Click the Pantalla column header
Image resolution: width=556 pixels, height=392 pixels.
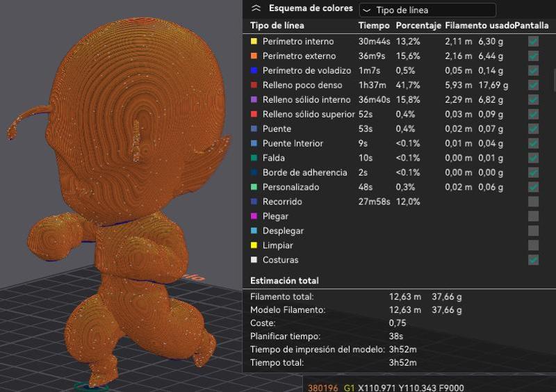point(532,26)
